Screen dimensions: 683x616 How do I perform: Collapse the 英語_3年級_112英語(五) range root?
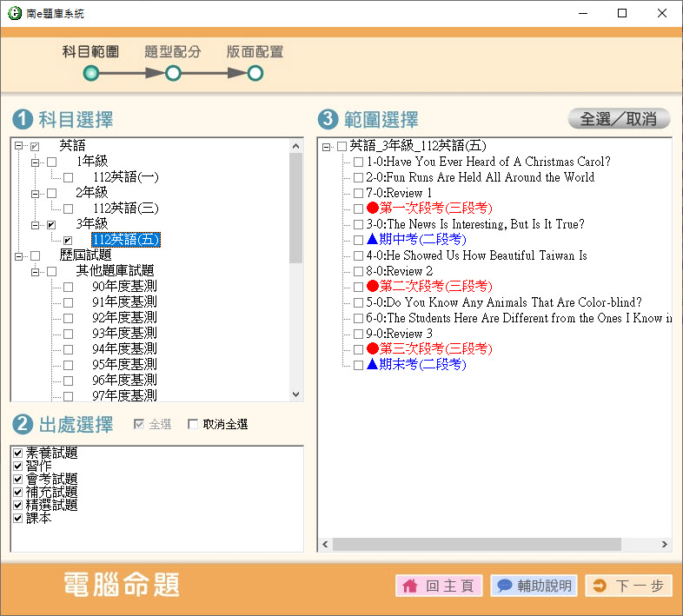tap(326, 147)
